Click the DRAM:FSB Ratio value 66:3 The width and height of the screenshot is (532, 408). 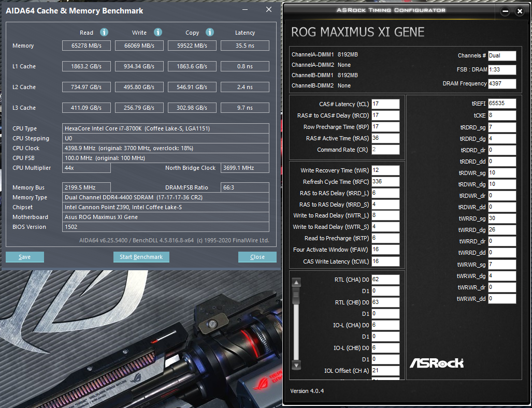point(245,187)
